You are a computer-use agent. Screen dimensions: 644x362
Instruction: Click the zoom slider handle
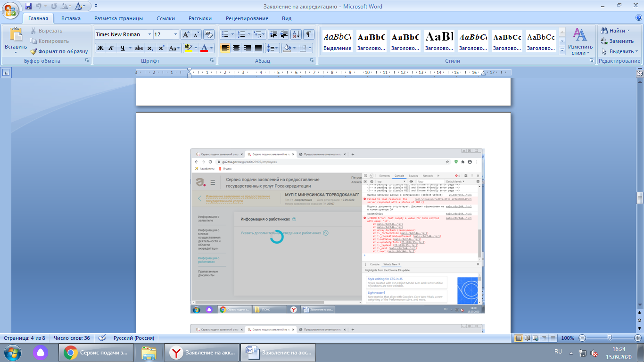point(610,338)
